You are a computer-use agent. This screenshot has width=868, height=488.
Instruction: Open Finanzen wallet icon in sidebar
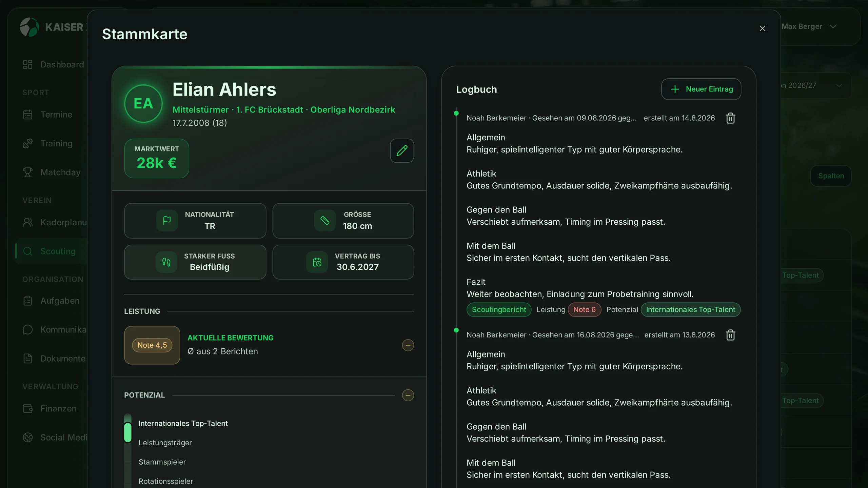(x=27, y=408)
